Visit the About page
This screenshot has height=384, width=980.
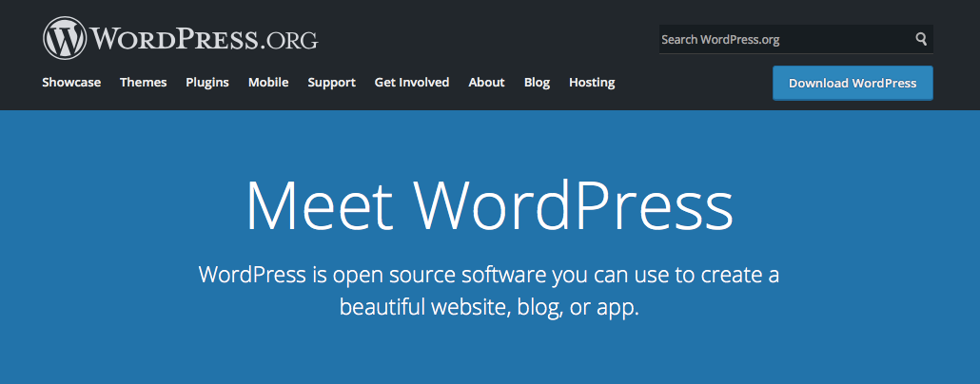click(x=486, y=83)
